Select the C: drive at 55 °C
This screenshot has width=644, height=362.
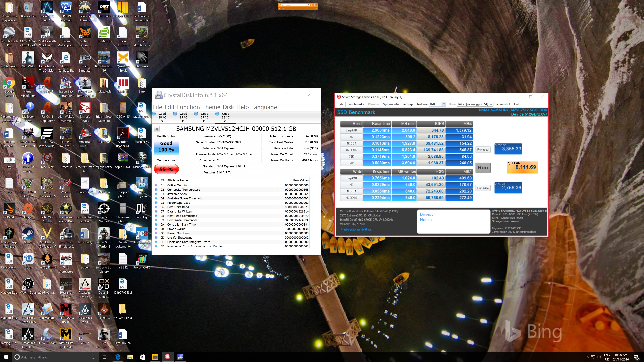coord(225,117)
